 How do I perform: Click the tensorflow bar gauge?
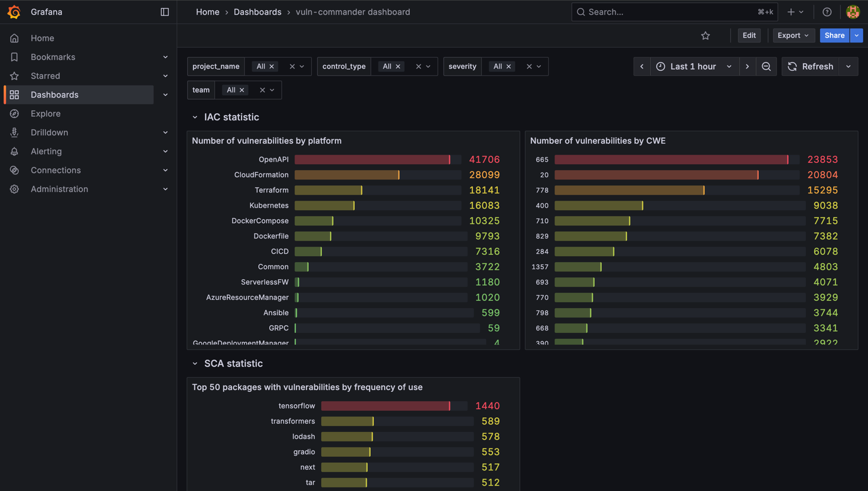[394, 406]
